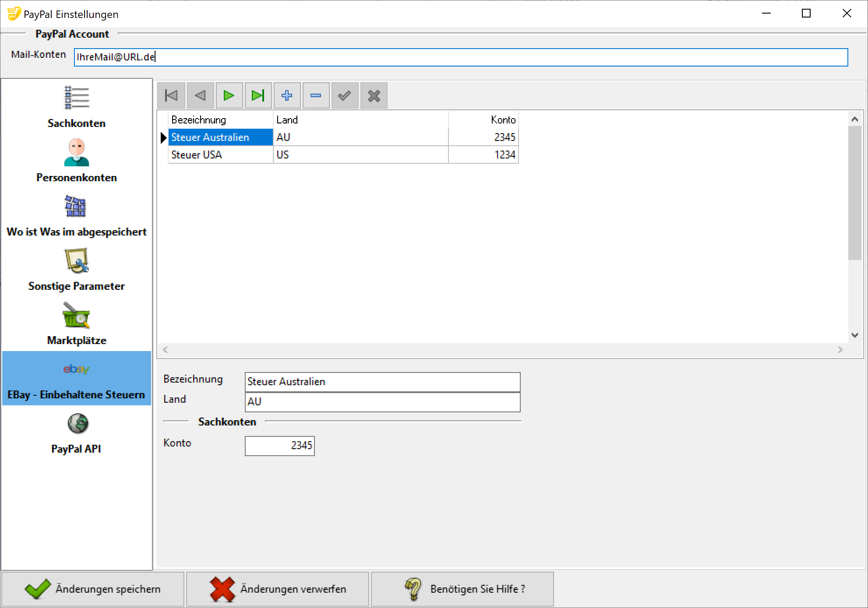The image size is (868, 608).
Task: Click Änderungen speichern button
Action: 92,589
